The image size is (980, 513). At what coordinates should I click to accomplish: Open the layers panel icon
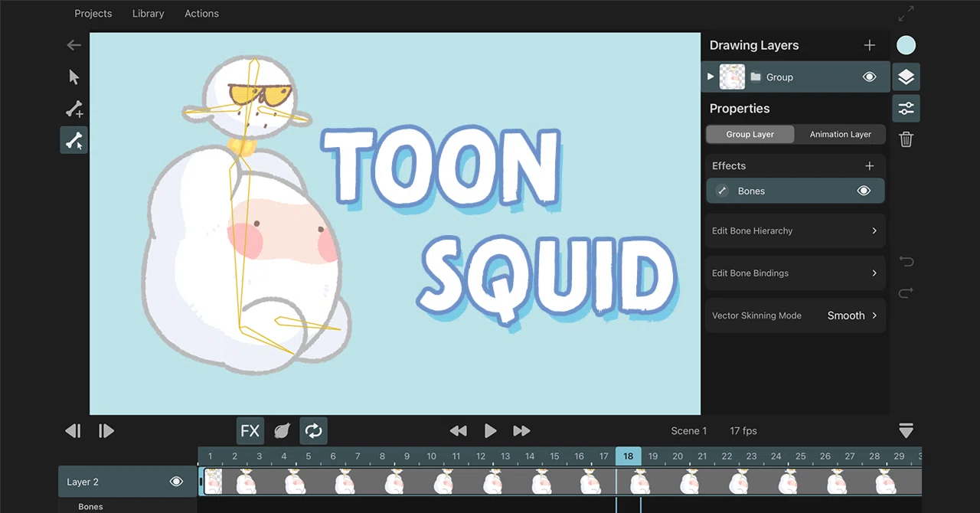point(906,77)
